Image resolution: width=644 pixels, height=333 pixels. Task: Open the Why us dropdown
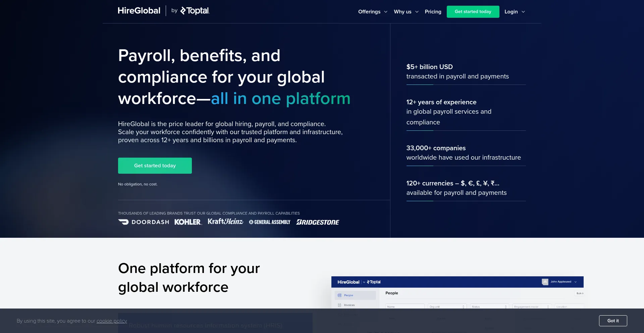[406, 11]
